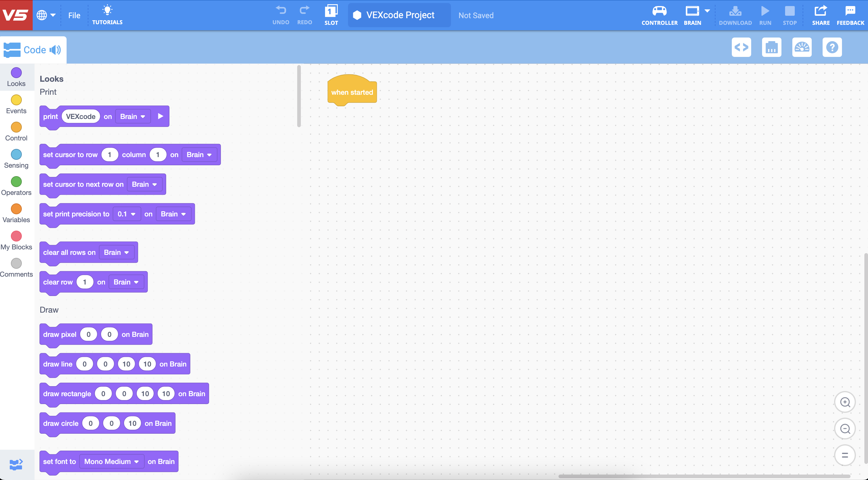Stop the running project
The image size is (868, 480).
coord(790,15)
